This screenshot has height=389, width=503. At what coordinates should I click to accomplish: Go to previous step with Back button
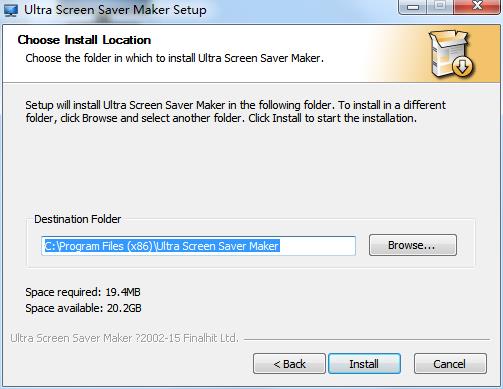tap(289, 364)
